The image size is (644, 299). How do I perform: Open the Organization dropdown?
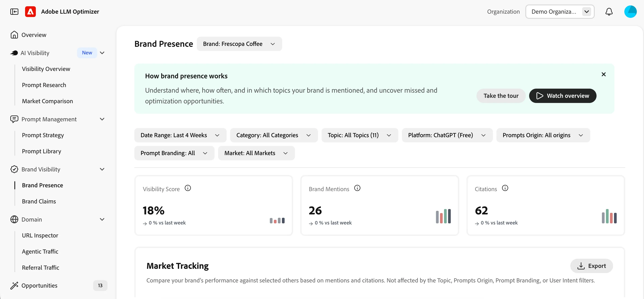(x=560, y=11)
